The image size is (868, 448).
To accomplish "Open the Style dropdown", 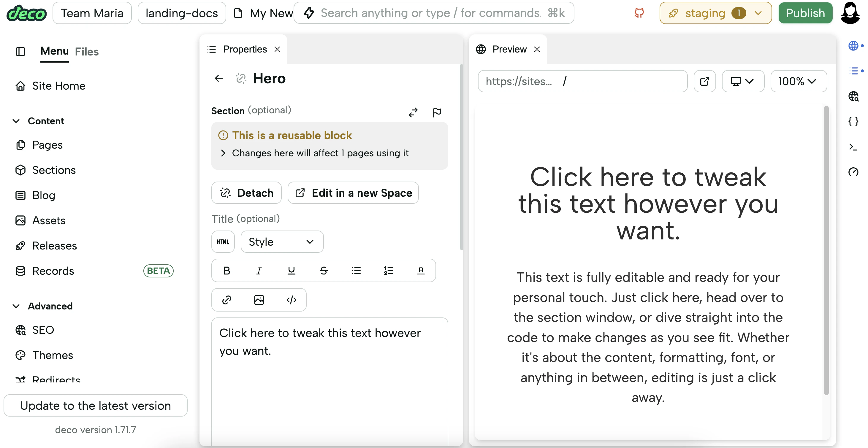I will point(282,242).
